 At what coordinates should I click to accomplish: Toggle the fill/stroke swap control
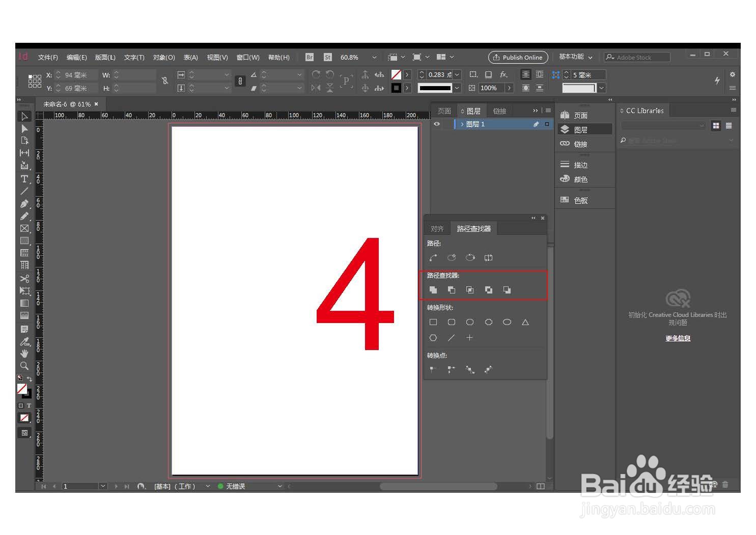coord(30,378)
